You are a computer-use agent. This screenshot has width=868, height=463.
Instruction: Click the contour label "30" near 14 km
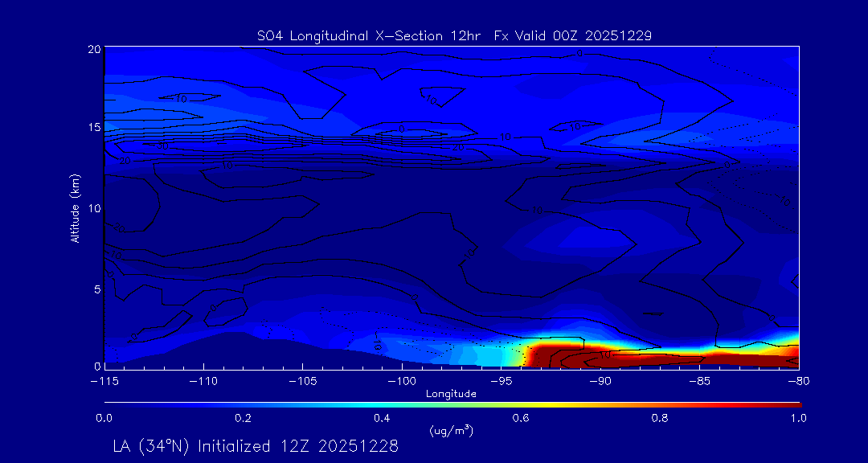point(162,146)
